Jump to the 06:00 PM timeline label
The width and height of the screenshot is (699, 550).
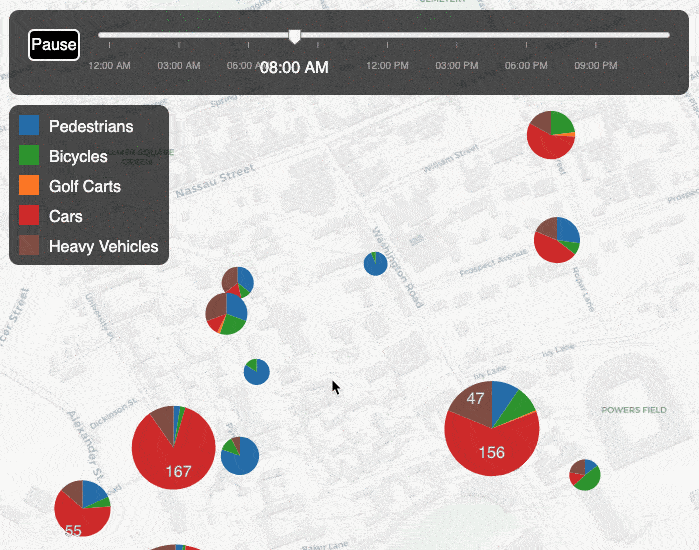(x=526, y=66)
